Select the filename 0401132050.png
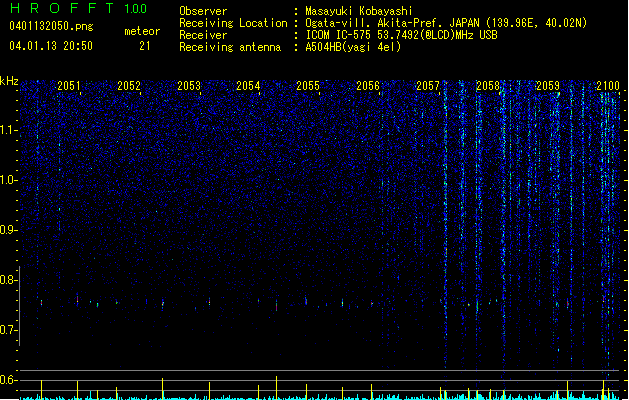629x400 pixels. point(51,26)
